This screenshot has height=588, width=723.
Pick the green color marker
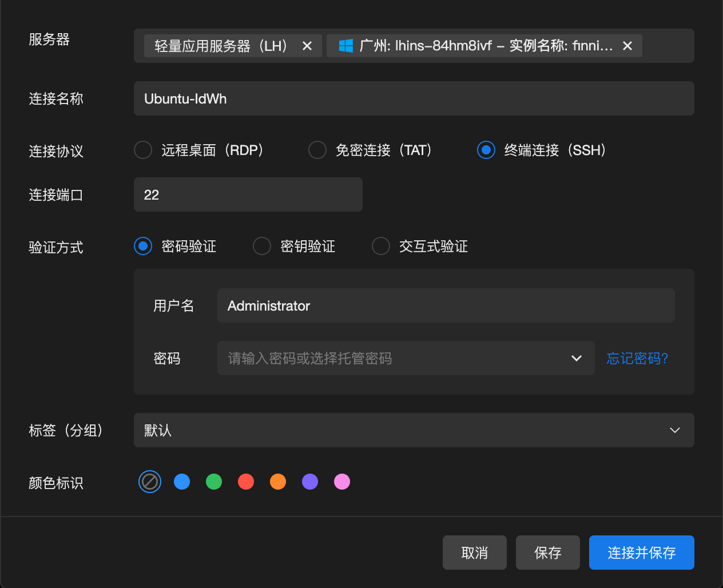pyautogui.click(x=214, y=482)
